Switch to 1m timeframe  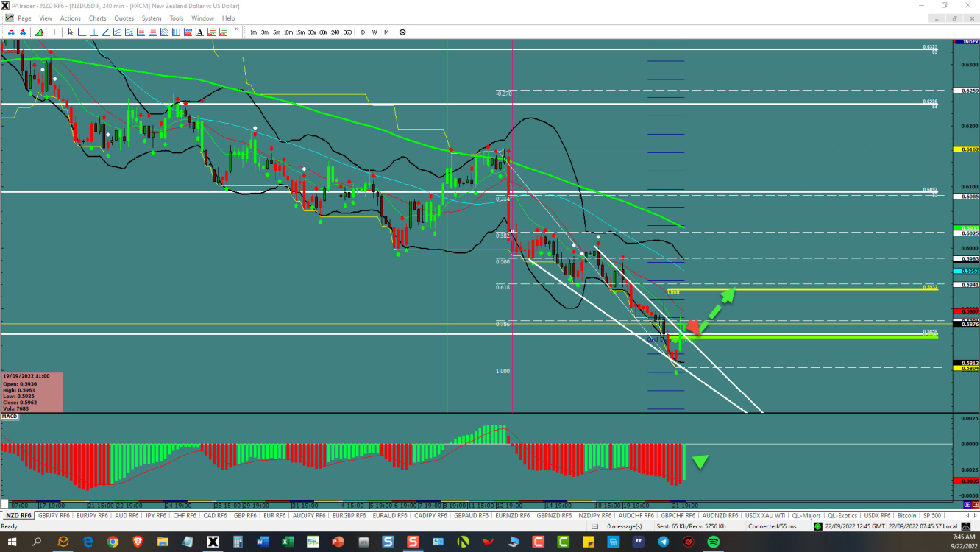click(x=253, y=32)
